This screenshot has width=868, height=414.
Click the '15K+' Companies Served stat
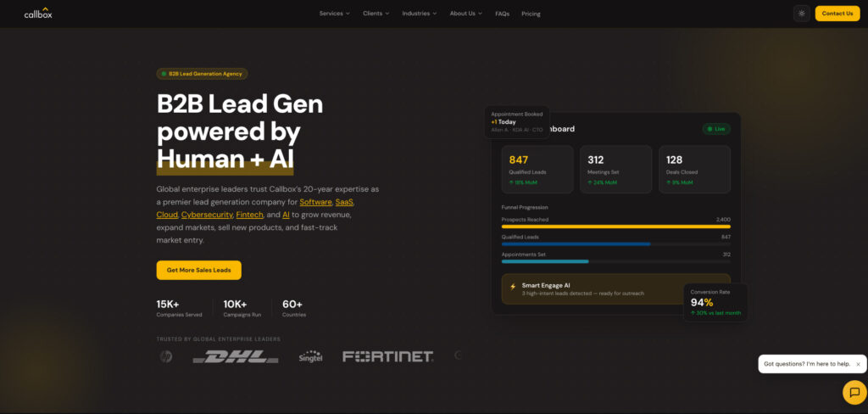[x=180, y=308]
